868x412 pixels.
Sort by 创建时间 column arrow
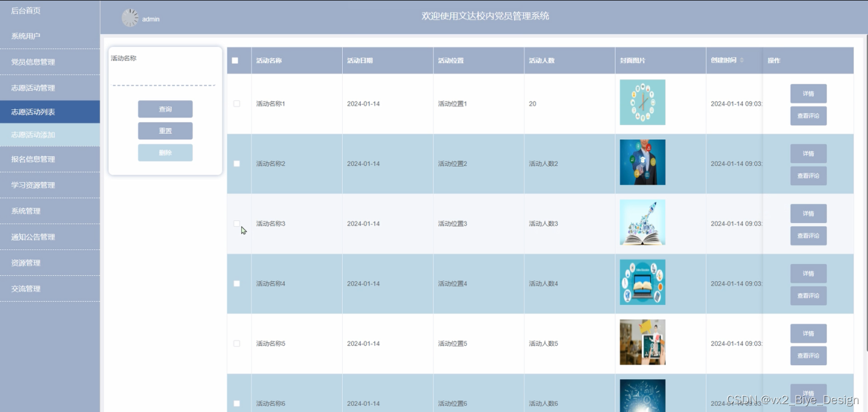coord(742,60)
